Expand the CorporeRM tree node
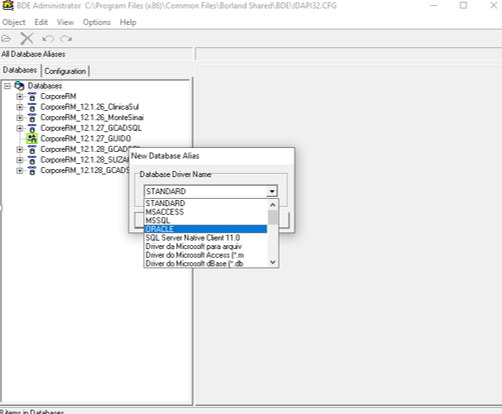This screenshot has height=414, width=502. coord(20,97)
